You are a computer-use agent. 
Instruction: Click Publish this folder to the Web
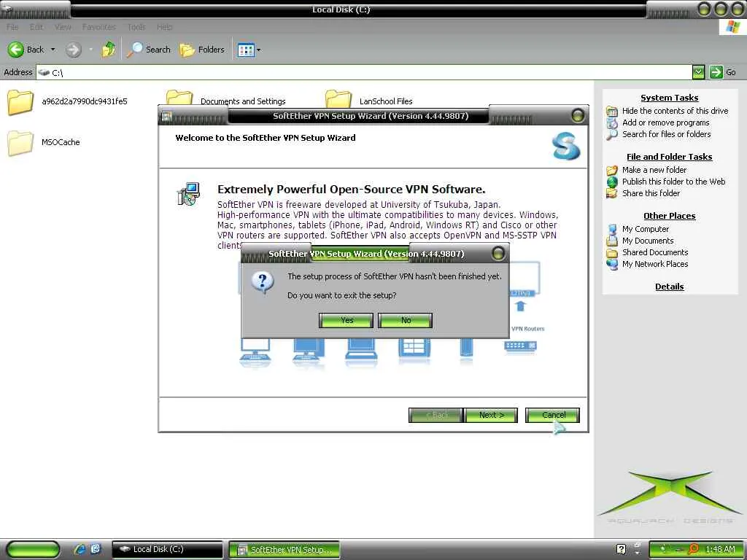click(x=673, y=182)
